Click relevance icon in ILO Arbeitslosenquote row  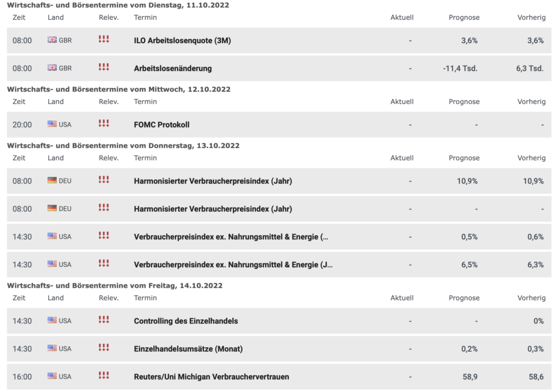(x=104, y=40)
